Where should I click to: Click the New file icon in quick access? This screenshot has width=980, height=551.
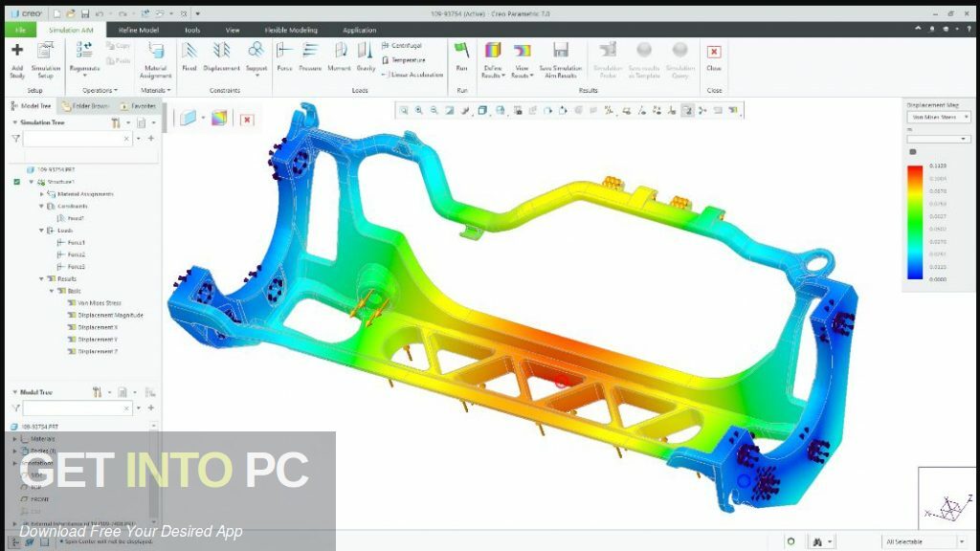pyautogui.click(x=56, y=13)
